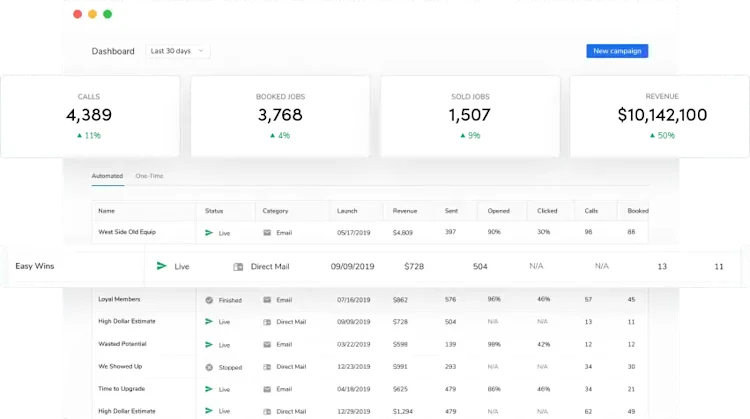Sort by the Calls column header
The height and width of the screenshot is (419, 750).
pos(591,211)
